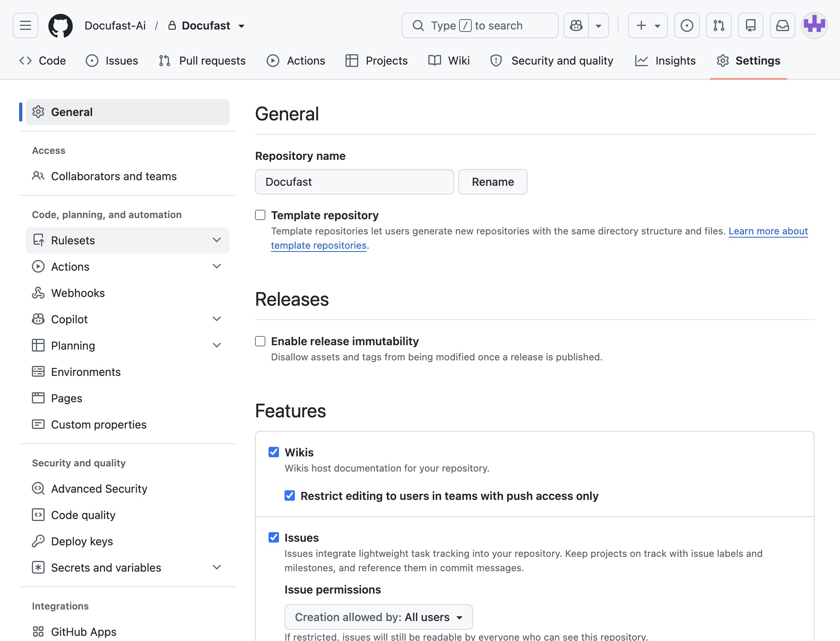Click the Repository name input field

(x=355, y=182)
